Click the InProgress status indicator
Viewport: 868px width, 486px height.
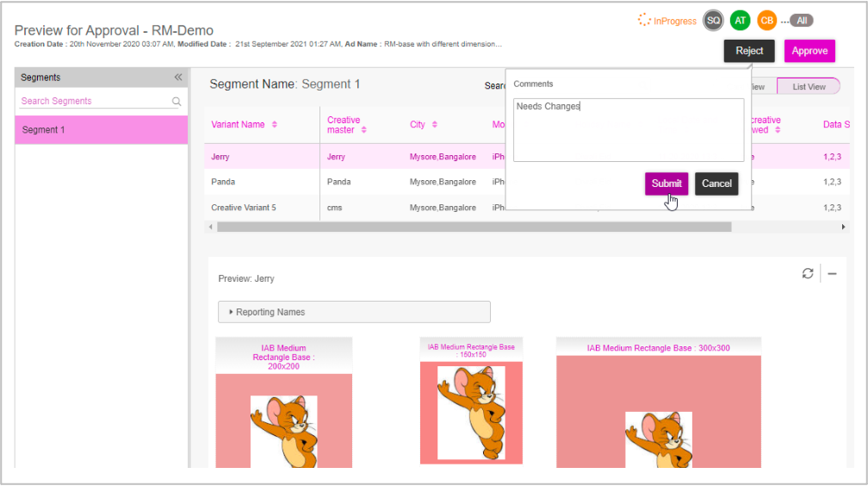pyautogui.click(x=667, y=21)
